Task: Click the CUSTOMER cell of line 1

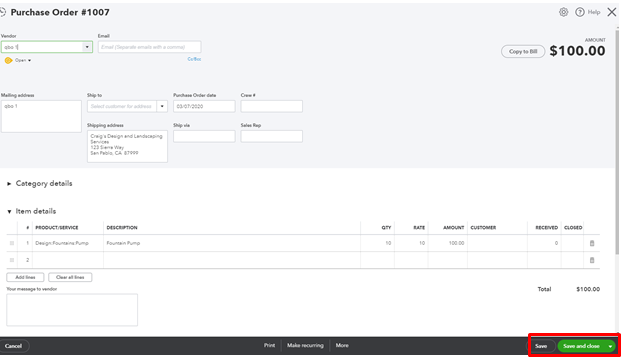Action: (497, 243)
